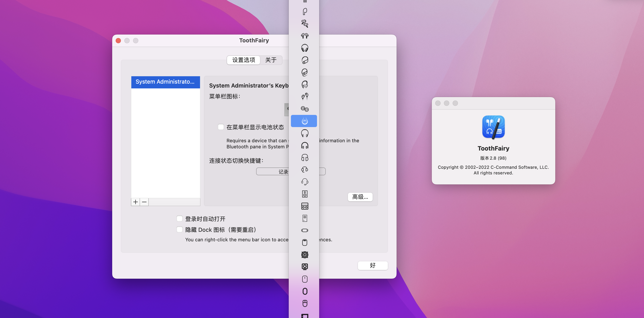Viewport: 644px width, 318px height.
Task: Select the single AirPod earbud icon
Action: point(305,12)
